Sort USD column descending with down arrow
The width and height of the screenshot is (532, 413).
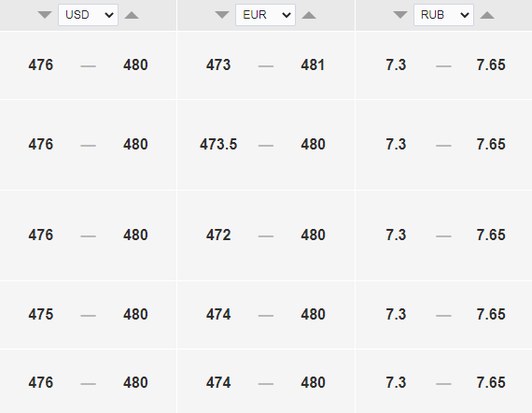pyautogui.click(x=45, y=15)
